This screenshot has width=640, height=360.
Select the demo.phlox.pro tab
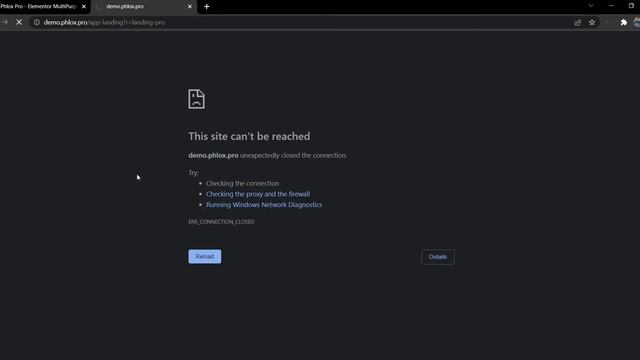144,7
